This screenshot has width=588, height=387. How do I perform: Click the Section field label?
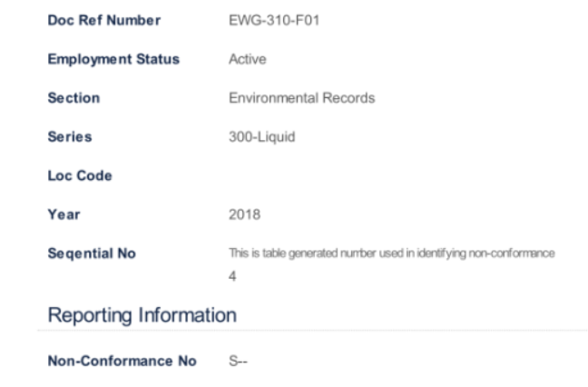(73, 98)
